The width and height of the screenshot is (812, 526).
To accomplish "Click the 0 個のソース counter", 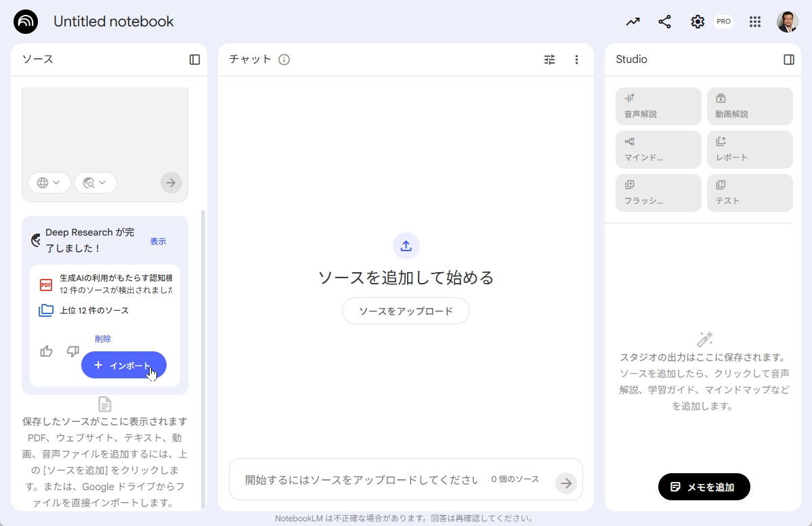I will pos(515,479).
